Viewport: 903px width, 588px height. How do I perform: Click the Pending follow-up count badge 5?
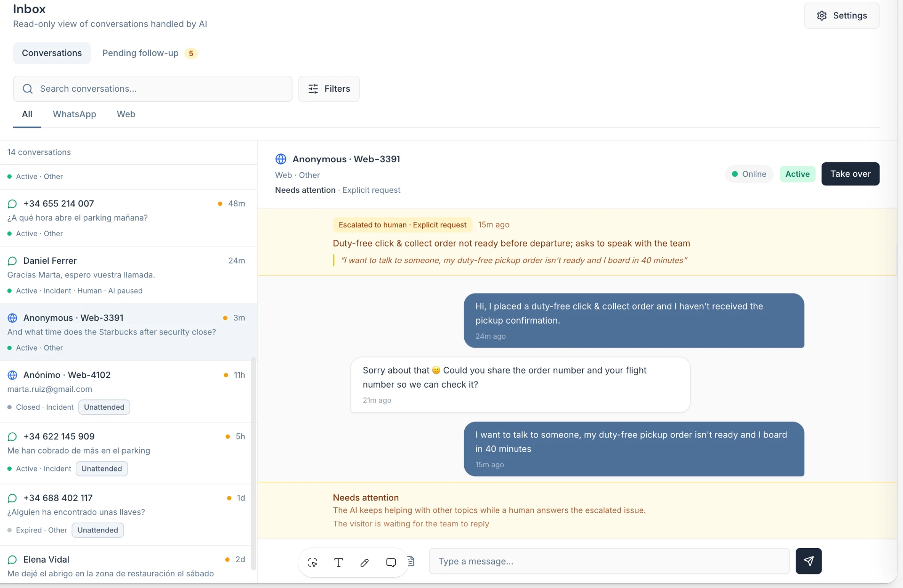point(191,53)
